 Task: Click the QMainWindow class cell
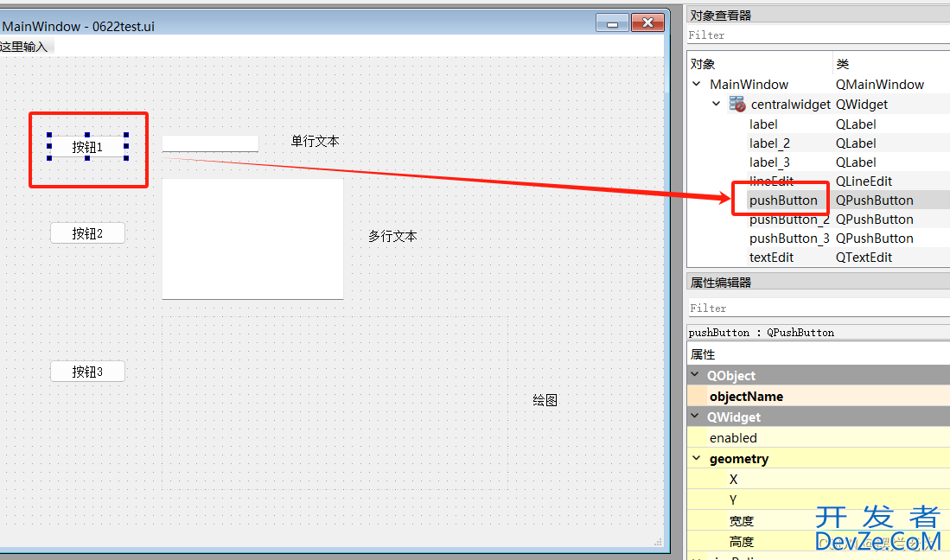[x=880, y=84]
